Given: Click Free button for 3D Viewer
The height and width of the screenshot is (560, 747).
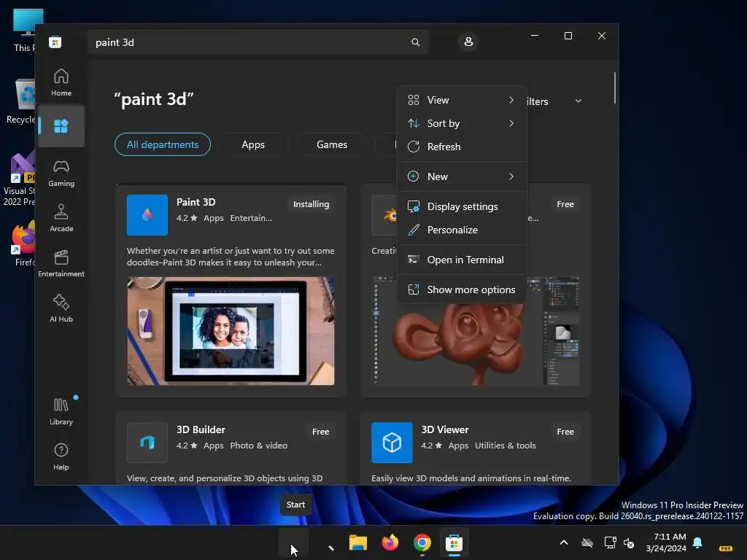Looking at the screenshot, I should (x=565, y=432).
